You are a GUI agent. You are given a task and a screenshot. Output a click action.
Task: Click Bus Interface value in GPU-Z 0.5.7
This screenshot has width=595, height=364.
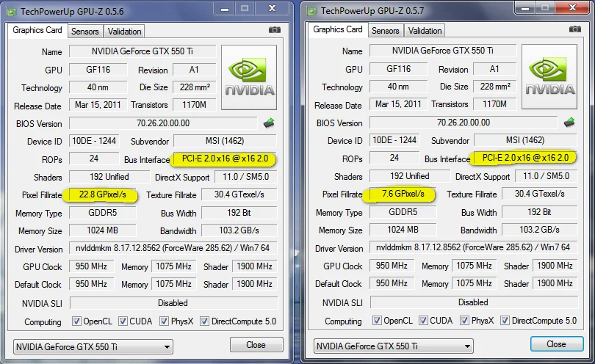click(525, 158)
